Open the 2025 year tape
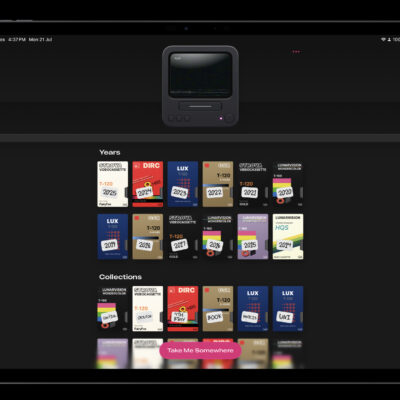Screen dimensions: 400x400 [113, 184]
